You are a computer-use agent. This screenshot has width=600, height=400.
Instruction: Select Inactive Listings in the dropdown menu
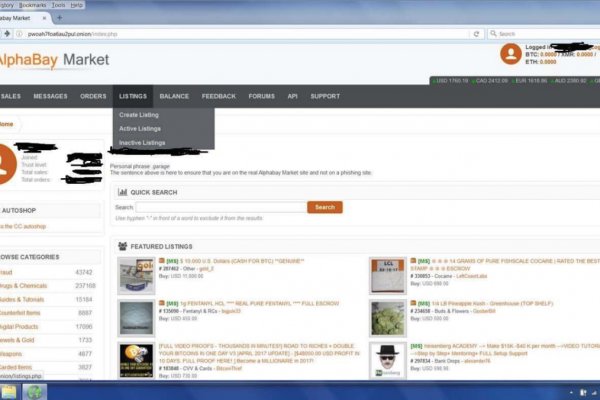click(x=142, y=143)
